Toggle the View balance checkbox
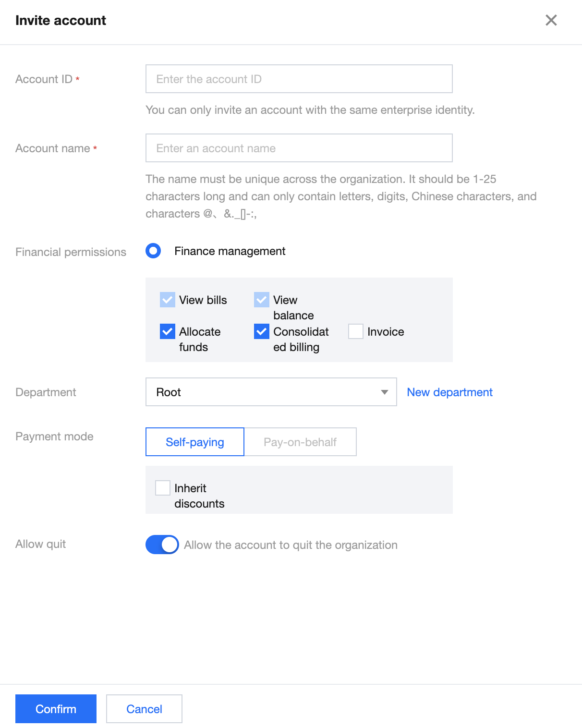The height and width of the screenshot is (728, 582). click(262, 300)
